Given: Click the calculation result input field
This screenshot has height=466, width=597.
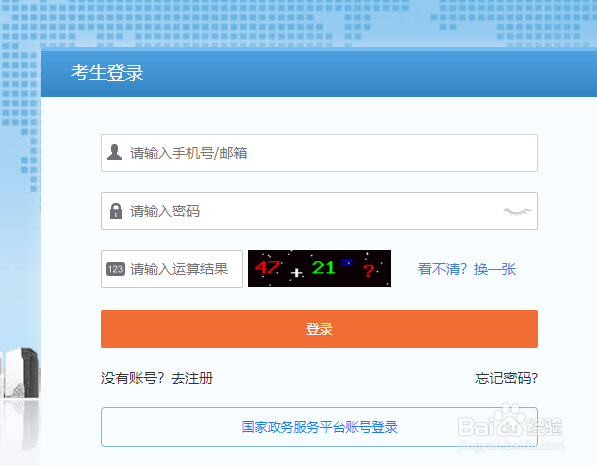Looking at the screenshot, I should (172, 269).
